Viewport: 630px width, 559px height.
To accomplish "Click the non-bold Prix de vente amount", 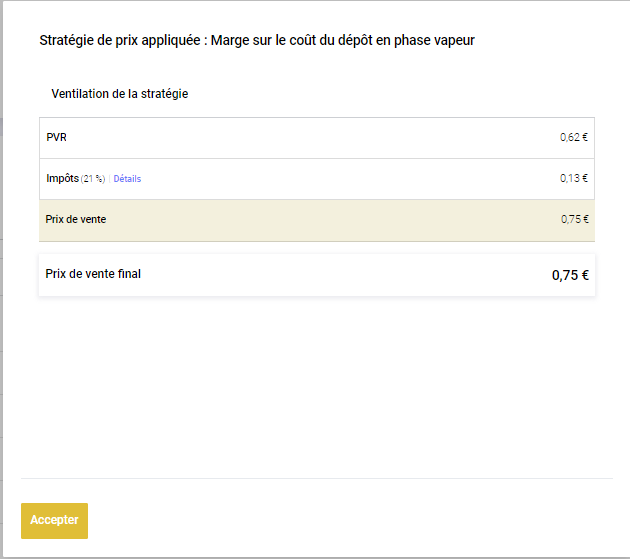I will tap(574, 220).
